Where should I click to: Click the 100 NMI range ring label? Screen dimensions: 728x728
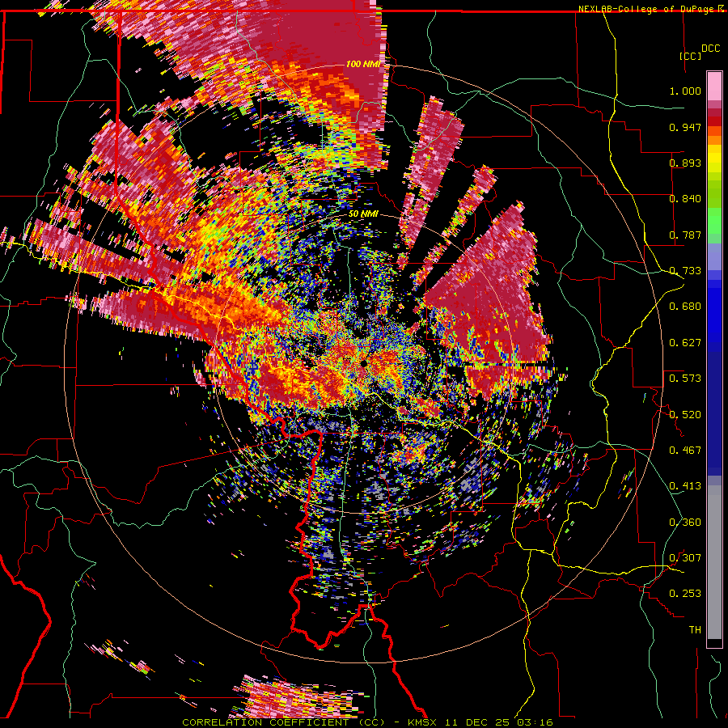[x=363, y=64]
